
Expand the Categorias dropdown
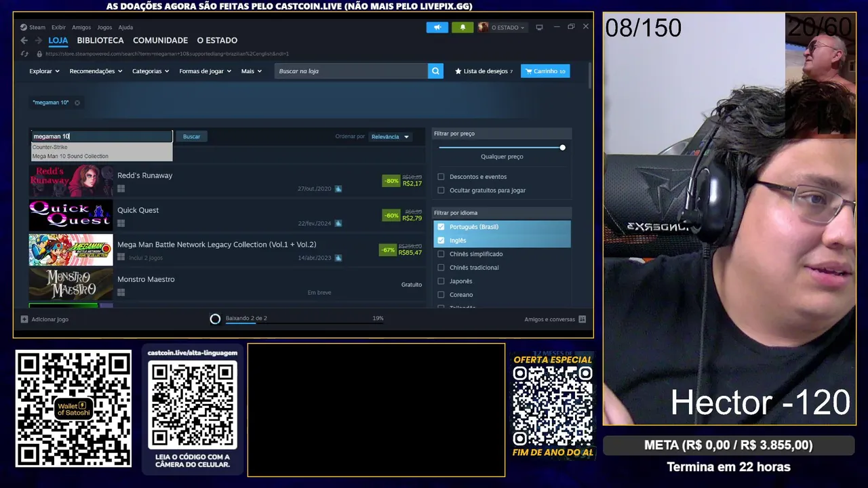[x=151, y=71]
